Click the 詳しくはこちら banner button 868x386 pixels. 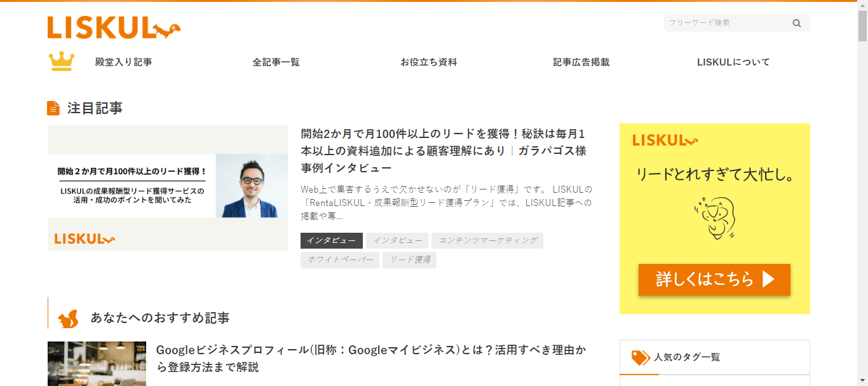point(714,280)
